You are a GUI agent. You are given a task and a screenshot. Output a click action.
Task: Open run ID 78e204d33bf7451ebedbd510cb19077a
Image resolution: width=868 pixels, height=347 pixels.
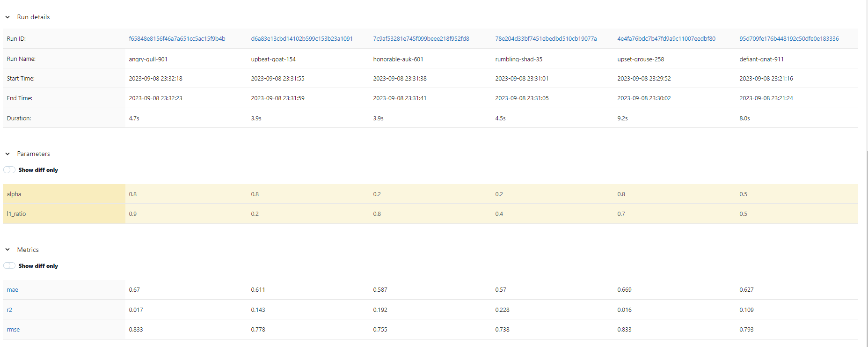pos(546,39)
